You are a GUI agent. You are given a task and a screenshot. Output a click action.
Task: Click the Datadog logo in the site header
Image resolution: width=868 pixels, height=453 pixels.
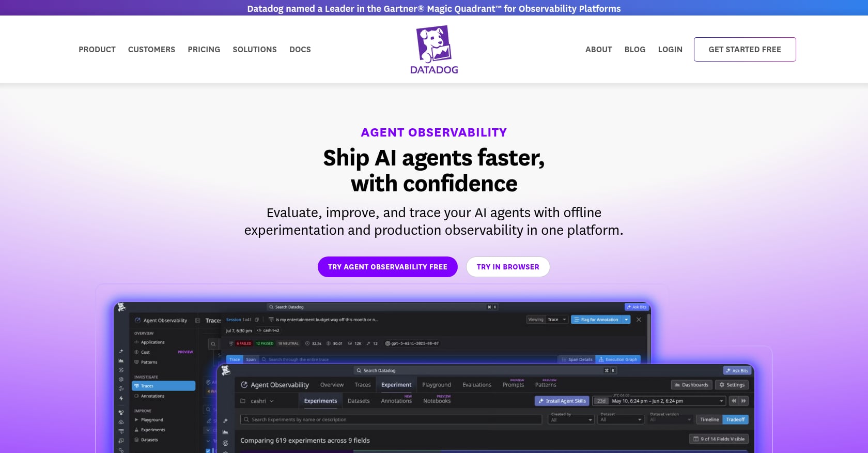(x=434, y=50)
